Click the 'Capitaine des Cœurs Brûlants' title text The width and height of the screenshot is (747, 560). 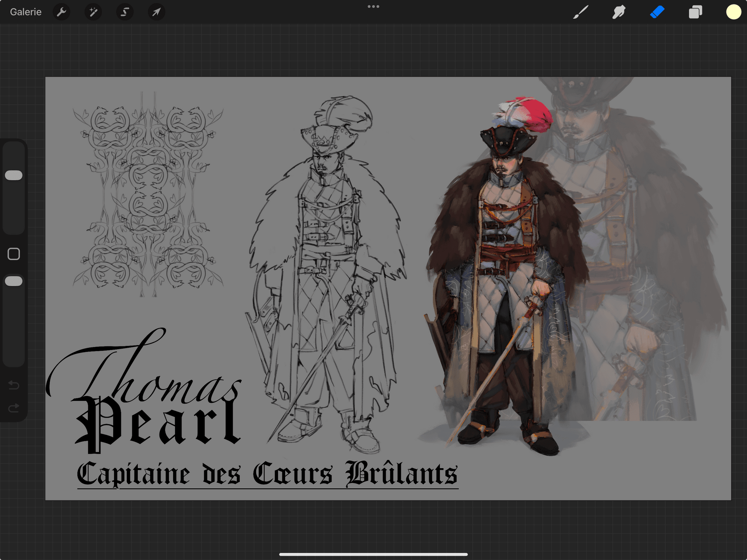(267, 474)
